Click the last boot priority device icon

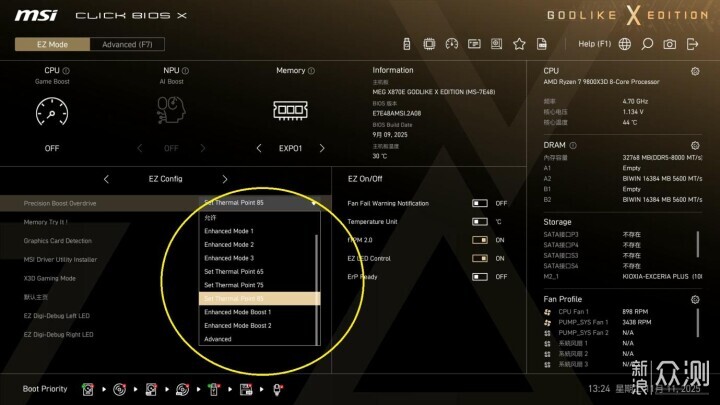click(x=277, y=389)
